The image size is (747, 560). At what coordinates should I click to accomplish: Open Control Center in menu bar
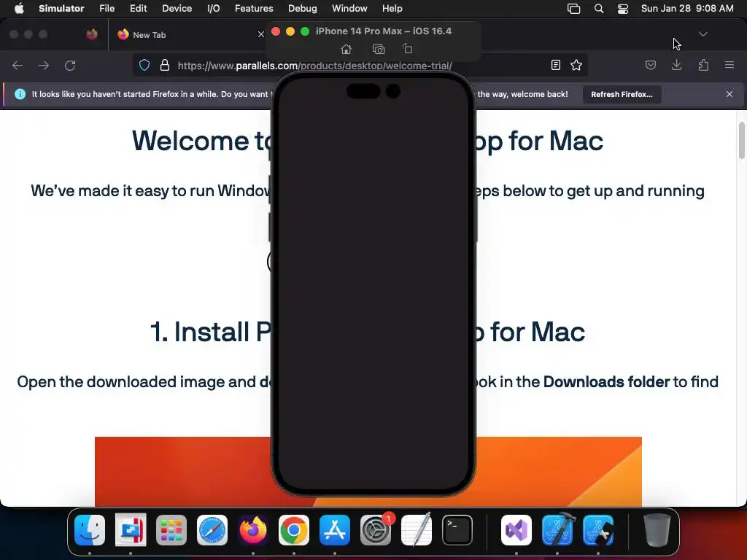[623, 9]
